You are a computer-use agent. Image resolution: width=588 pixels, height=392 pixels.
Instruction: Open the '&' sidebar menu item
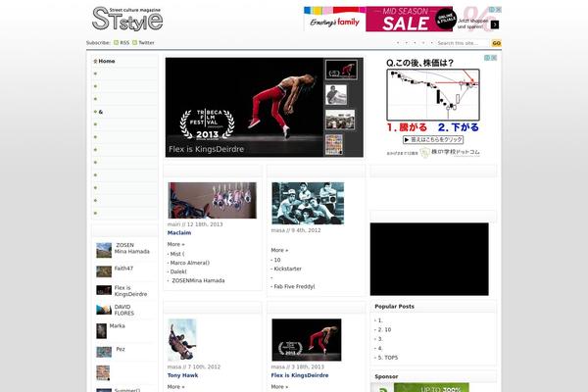click(x=101, y=112)
